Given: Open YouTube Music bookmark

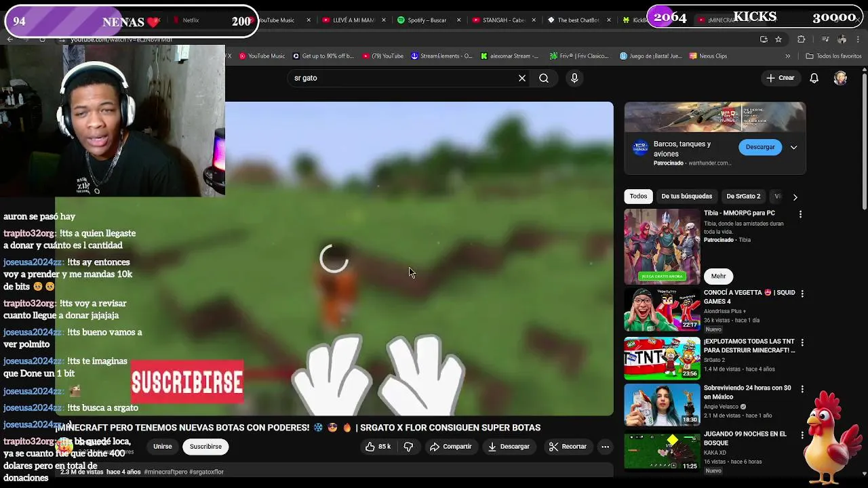Looking at the screenshot, I should coord(261,56).
